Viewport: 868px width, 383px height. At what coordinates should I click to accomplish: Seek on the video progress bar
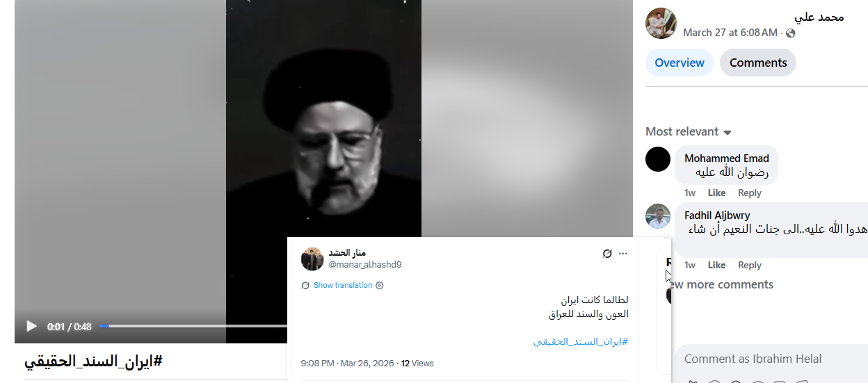click(193, 326)
